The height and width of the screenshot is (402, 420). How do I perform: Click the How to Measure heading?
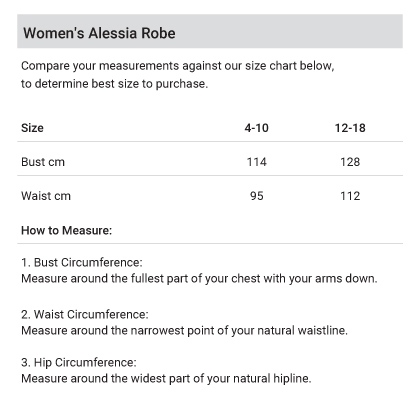tap(66, 230)
